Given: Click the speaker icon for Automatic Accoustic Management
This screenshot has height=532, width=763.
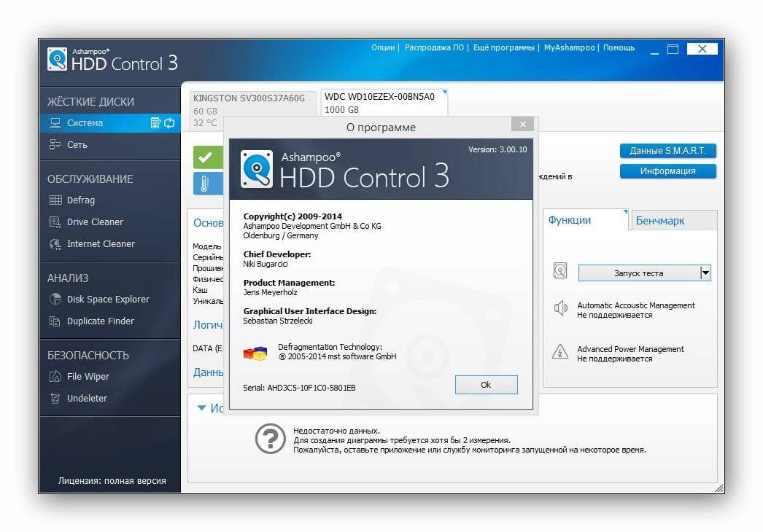Looking at the screenshot, I should tap(560, 308).
